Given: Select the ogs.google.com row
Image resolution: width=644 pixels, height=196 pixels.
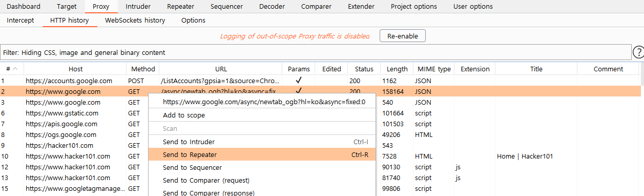Looking at the screenshot, I should 320,134.
